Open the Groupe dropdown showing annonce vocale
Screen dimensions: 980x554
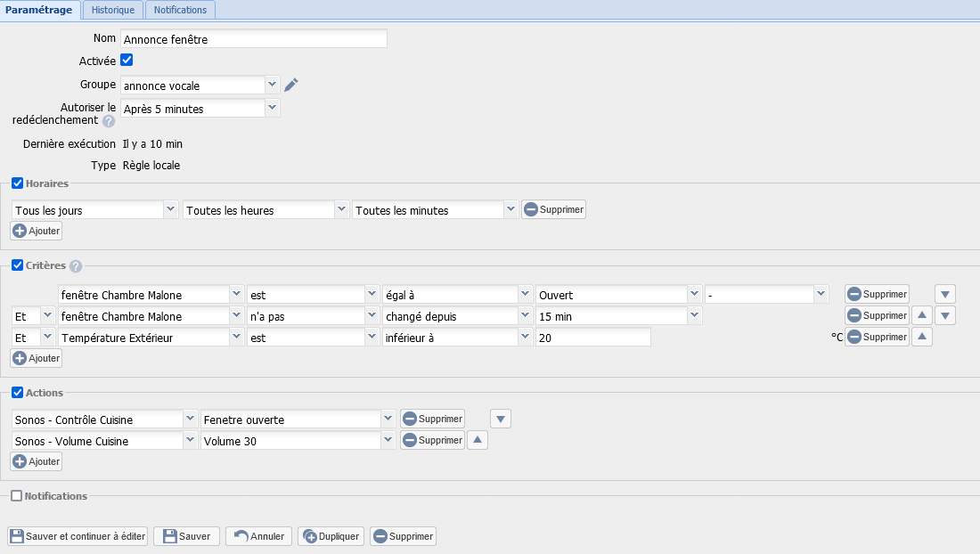point(200,86)
